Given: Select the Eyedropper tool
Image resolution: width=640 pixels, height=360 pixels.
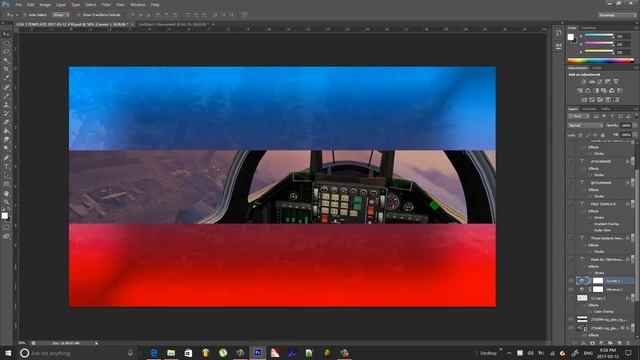Looking at the screenshot, I should tap(6, 78).
